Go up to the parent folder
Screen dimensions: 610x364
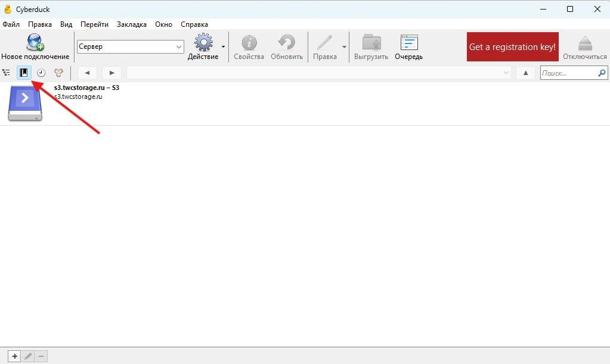point(525,73)
